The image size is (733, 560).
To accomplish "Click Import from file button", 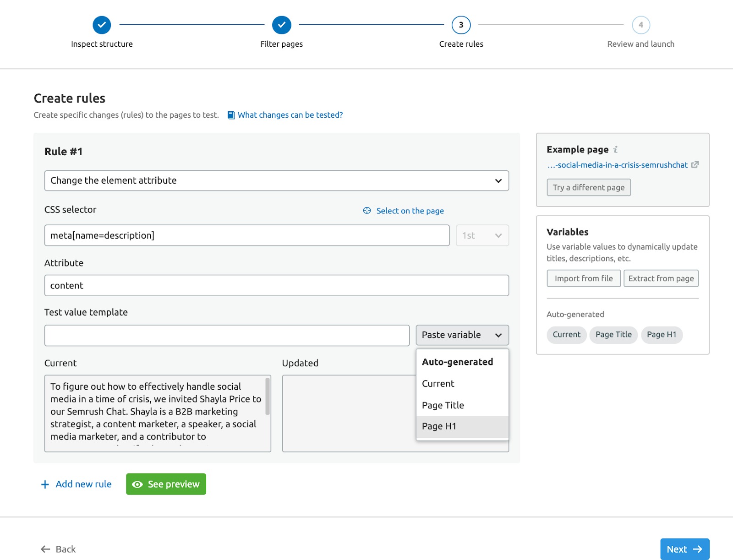I will (x=584, y=278).
